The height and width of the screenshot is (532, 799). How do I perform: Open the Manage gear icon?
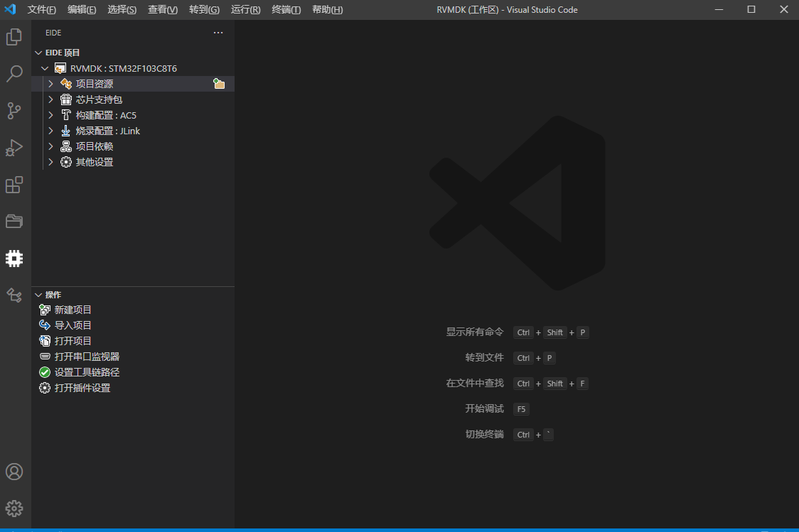coord(14,509)
